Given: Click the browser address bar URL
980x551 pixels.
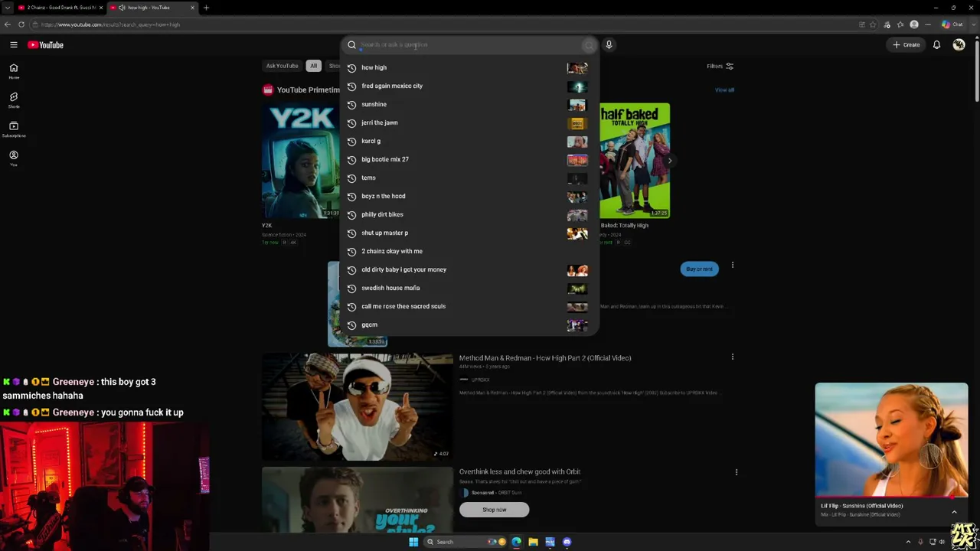Looking at the screenshot, I should pos(111,24).
